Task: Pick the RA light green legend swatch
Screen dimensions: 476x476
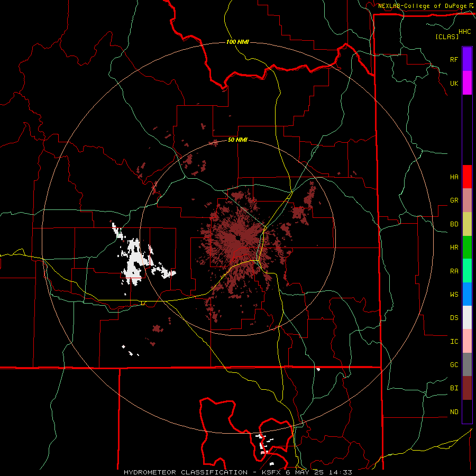Action: pyautogui.click(x=467, y=271)
